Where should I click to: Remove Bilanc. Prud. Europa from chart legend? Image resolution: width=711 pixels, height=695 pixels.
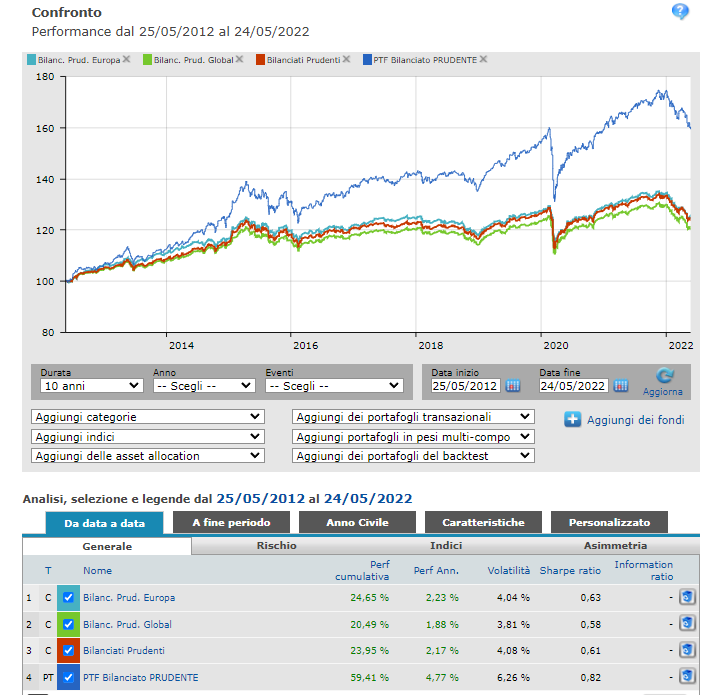coord(127,59)
